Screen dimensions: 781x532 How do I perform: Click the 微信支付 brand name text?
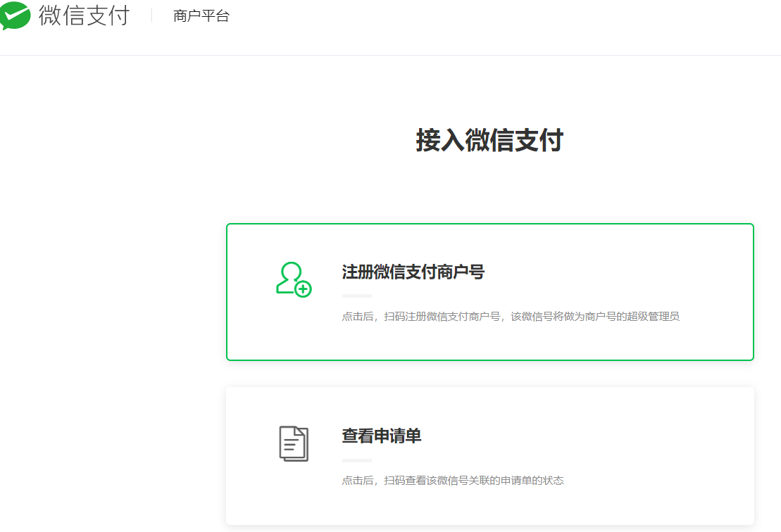(x=84, y=15)
